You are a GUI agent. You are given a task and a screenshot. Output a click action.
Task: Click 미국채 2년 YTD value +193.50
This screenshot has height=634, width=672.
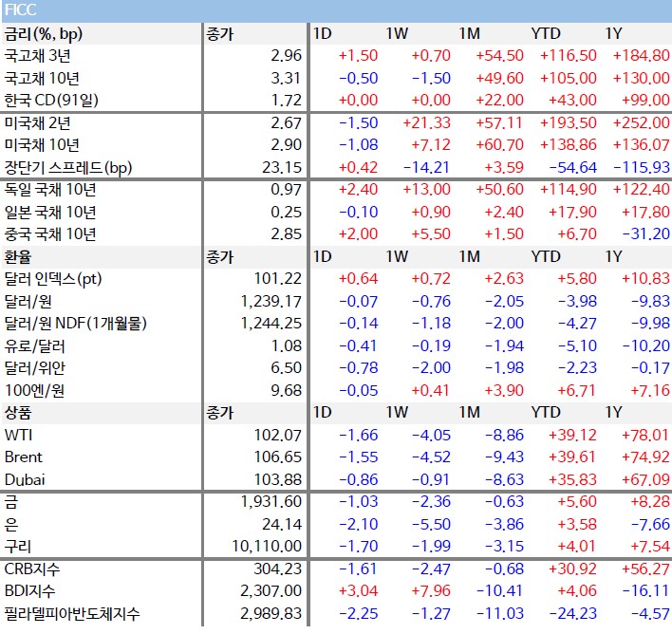568,123
